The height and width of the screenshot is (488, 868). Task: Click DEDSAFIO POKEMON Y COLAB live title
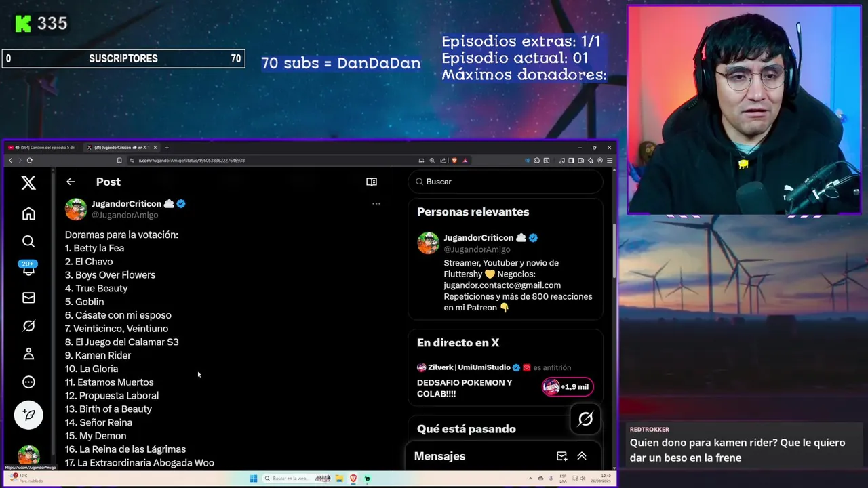(x=465, y=388)
